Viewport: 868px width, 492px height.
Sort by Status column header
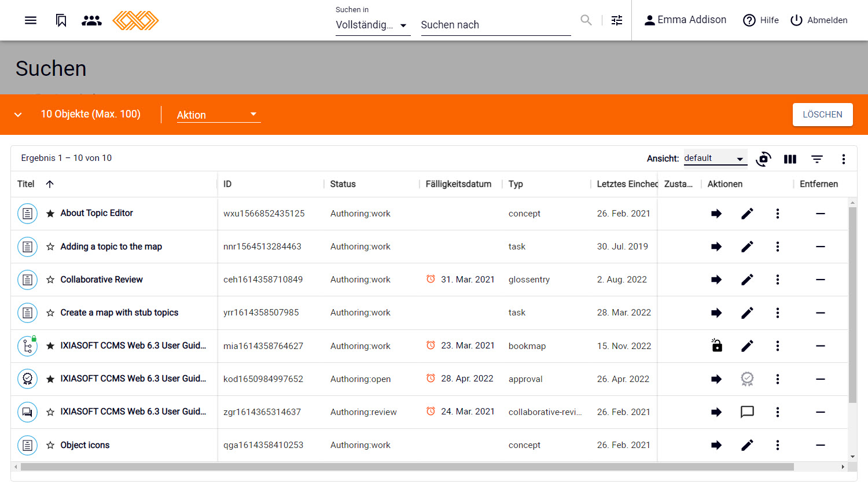click(343, 184)
